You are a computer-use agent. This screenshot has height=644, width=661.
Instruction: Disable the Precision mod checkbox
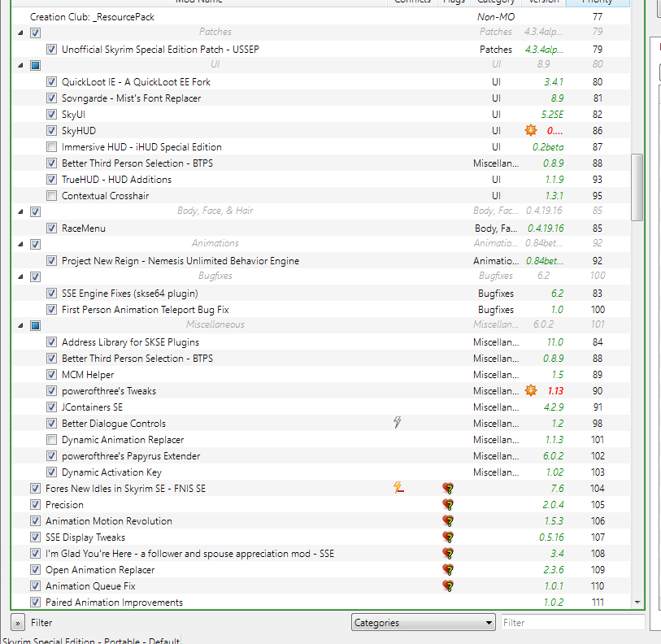36,505
